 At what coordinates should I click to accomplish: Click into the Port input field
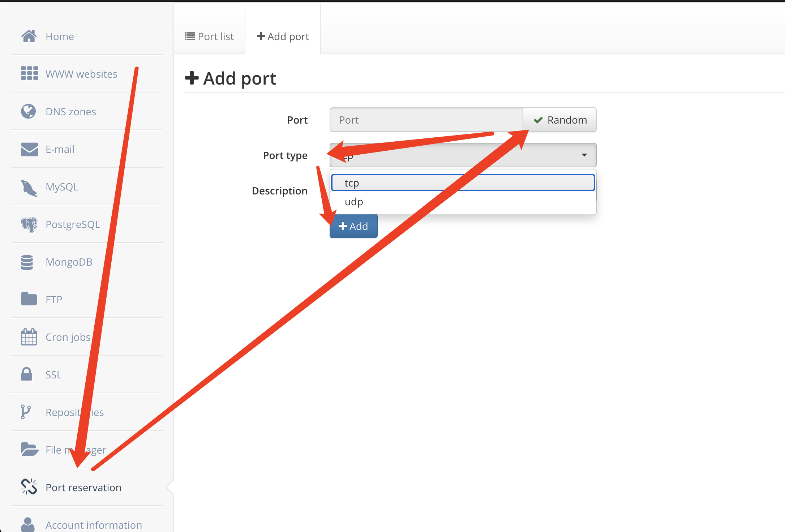[x=426, y=120]
